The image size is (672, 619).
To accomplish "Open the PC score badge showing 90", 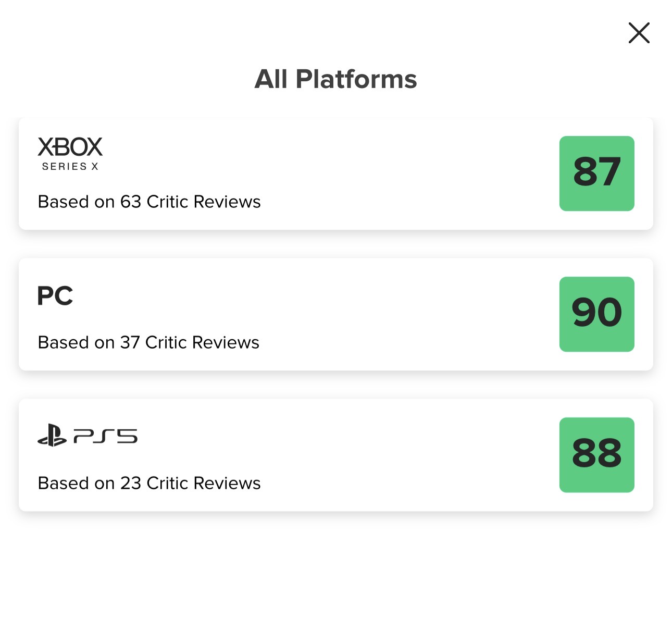I will click(x=597, y=314).
